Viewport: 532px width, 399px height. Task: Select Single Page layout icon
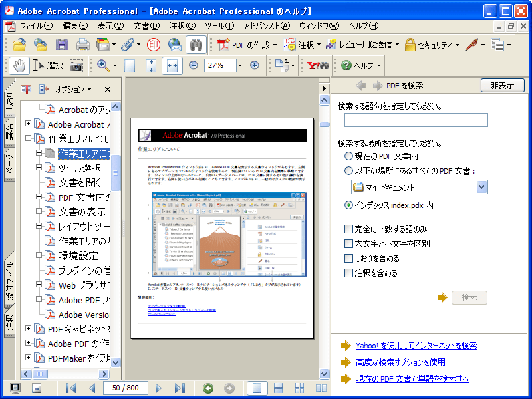[257, 388]
